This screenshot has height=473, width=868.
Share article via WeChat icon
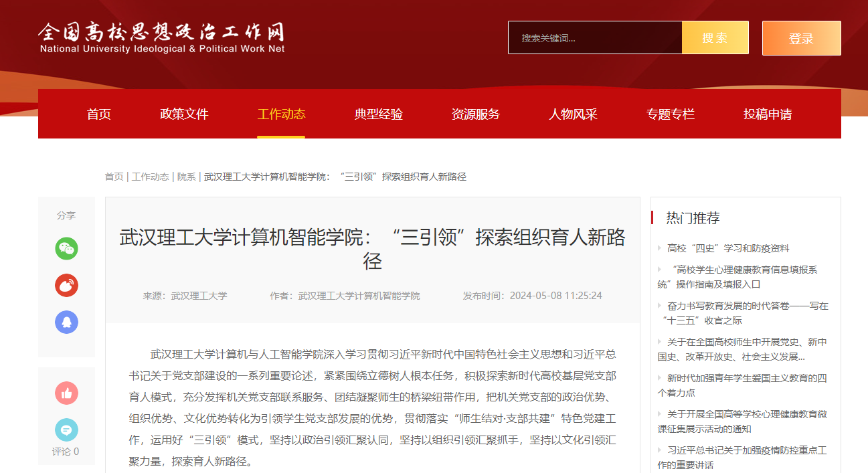coord(66,249)
